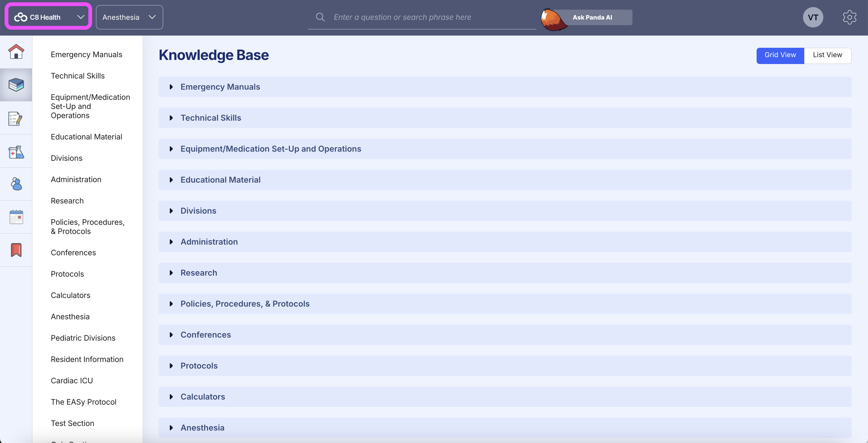Expand the Anesthesia section arrow
Screen dimensions: 868x443
[171, 428]
